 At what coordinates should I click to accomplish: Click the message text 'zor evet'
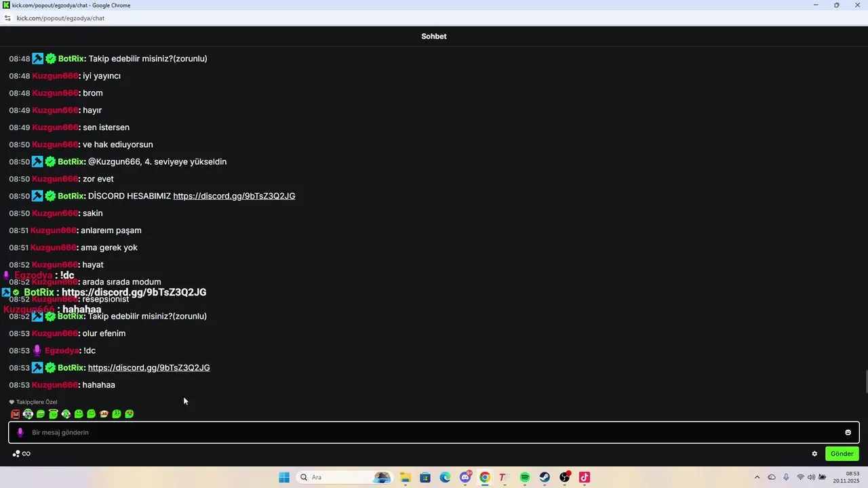[98, 179]
